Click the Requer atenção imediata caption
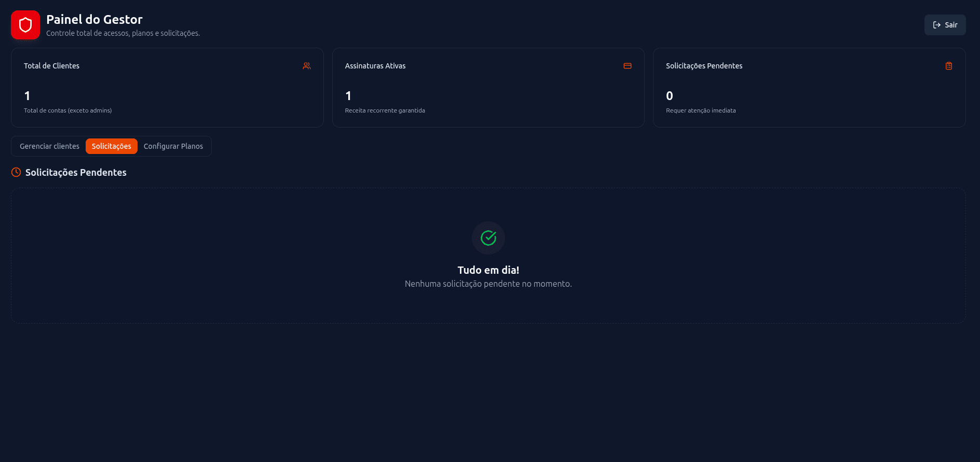Image resolution: width=980 pixels, height=462 pixels. coord(700,110)
